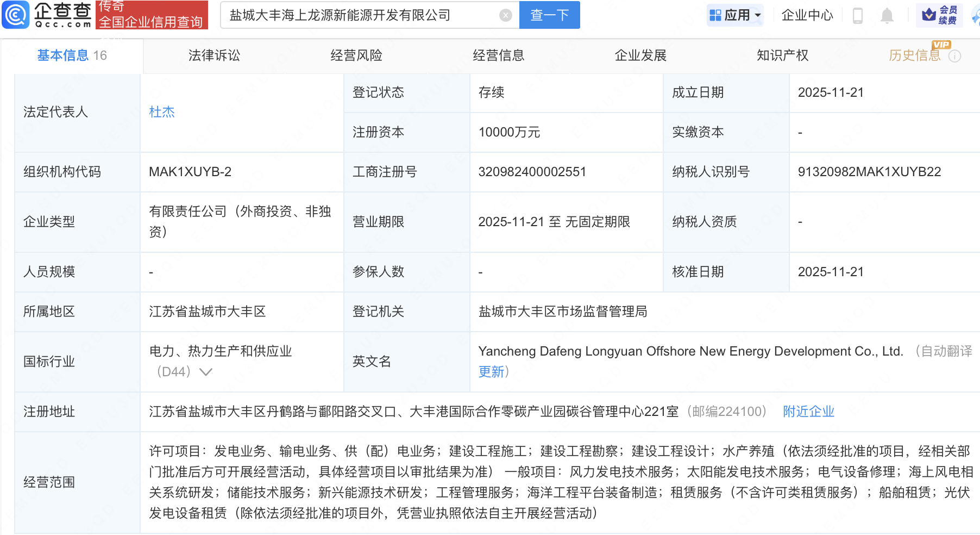The height and width of the screenshot is (535, 980).
Task: Open the 经营信息 tab
Action: tap(498, 55)
